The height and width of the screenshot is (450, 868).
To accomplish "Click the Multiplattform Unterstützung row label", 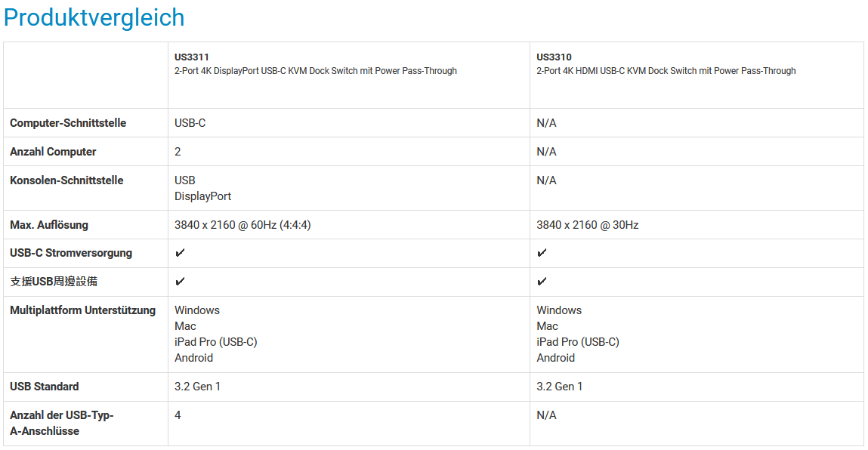I will [82, 310].
